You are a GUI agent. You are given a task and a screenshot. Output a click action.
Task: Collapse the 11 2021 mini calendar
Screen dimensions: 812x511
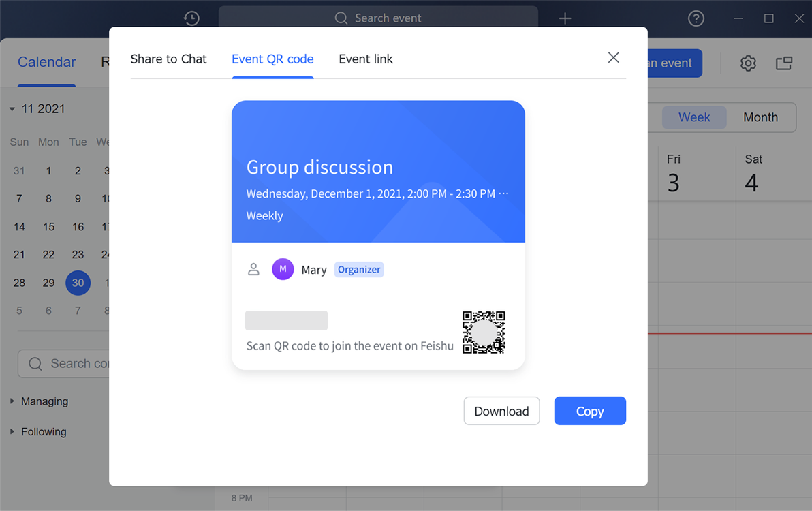[11, 108]
